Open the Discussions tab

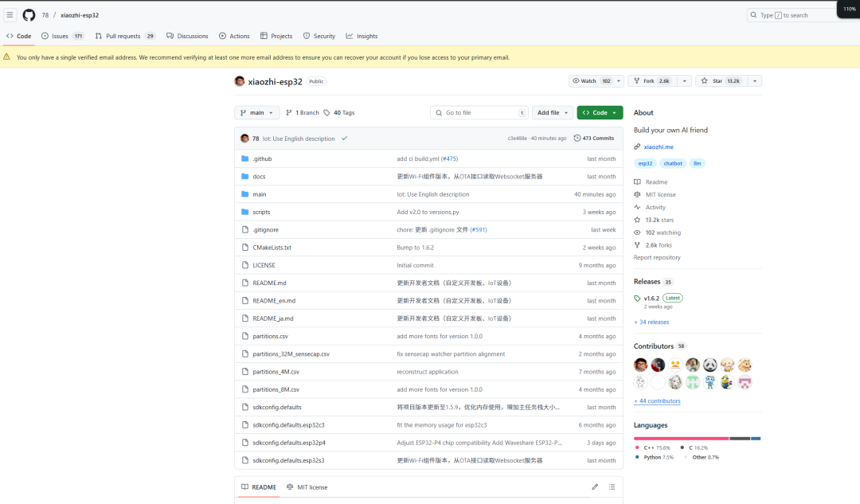coord(187,36)
